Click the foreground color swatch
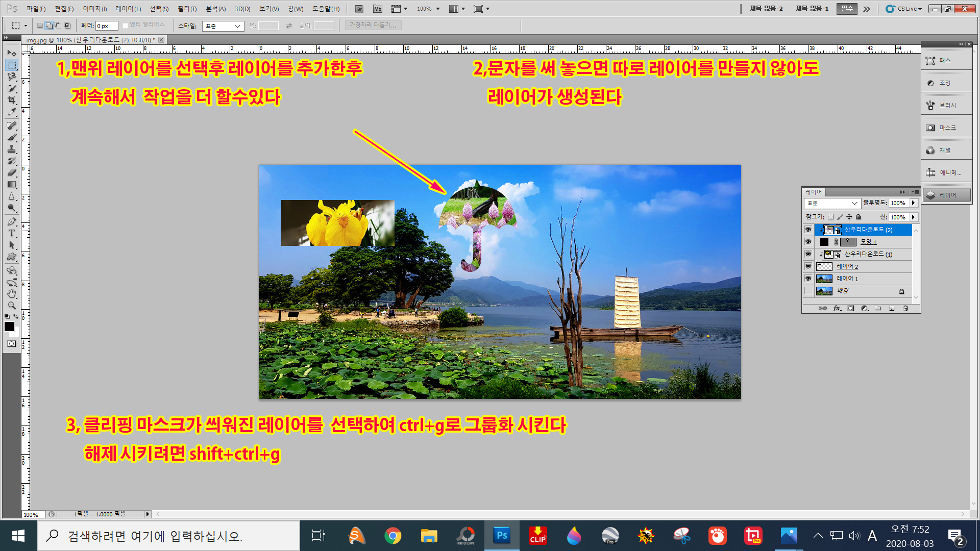The width and height of the screenshot is (980, 551). click(x=9, y=327)
